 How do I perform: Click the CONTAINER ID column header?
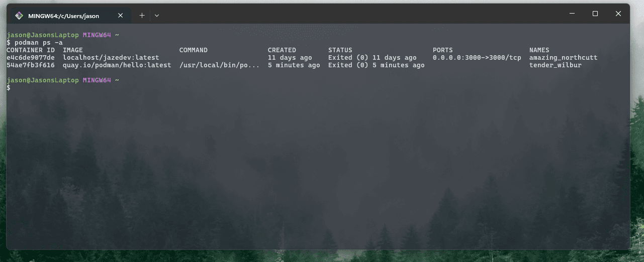tap(31, 50)
